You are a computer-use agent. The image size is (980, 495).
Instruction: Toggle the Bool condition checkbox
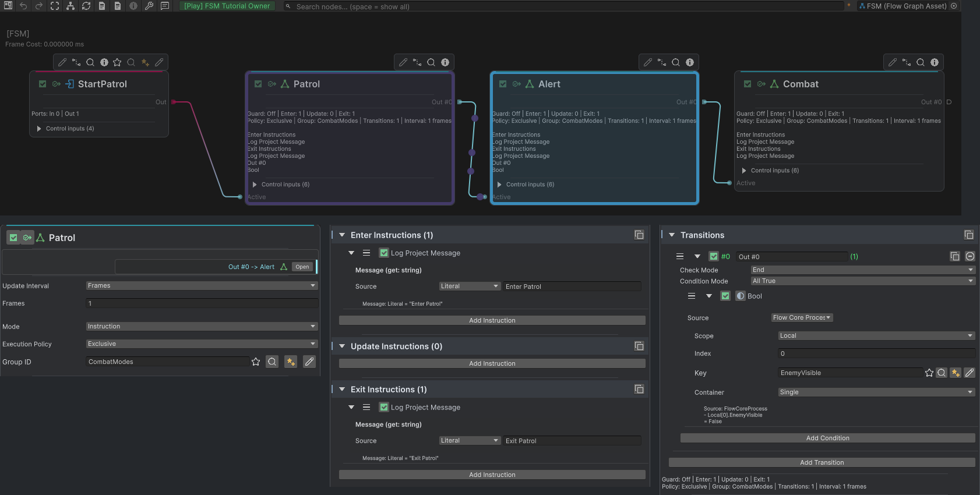[x=725, y=296]
